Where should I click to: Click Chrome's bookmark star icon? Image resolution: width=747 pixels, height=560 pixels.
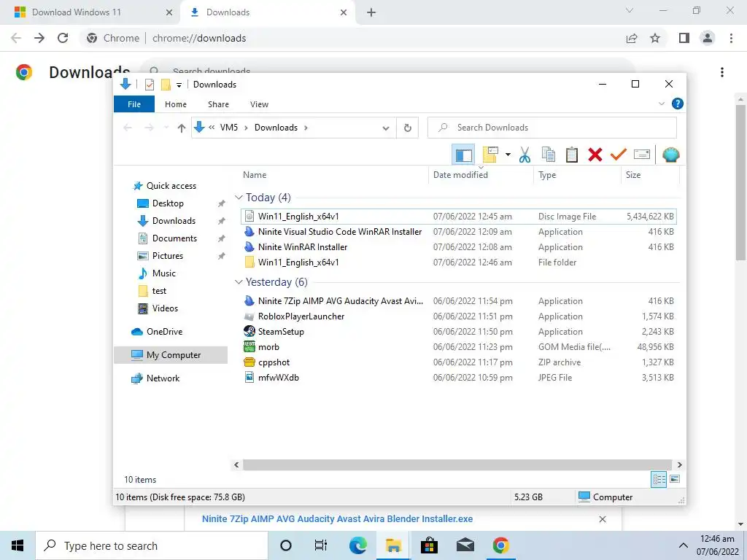pyautogui.click(x=655, y=38)
